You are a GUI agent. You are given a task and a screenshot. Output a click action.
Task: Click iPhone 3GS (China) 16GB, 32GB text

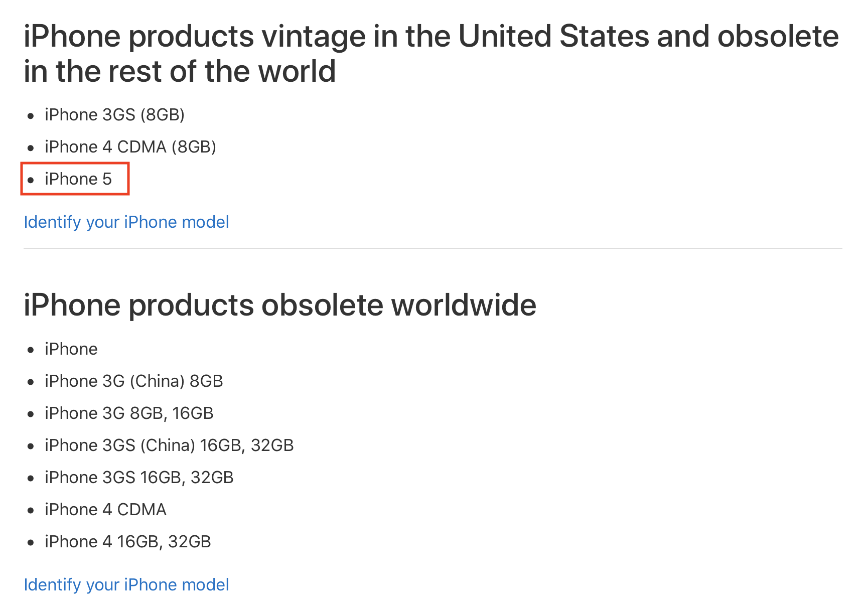point(169,445)
